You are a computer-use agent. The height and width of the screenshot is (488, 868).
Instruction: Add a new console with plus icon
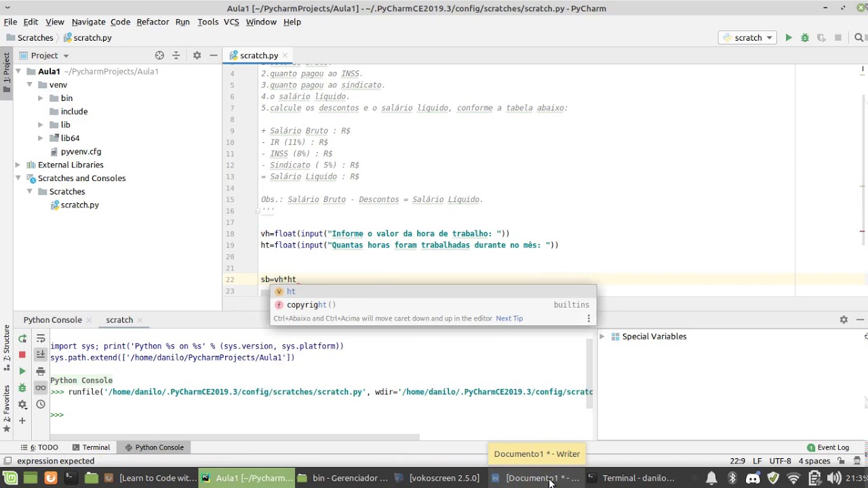[x=22, y=421]
